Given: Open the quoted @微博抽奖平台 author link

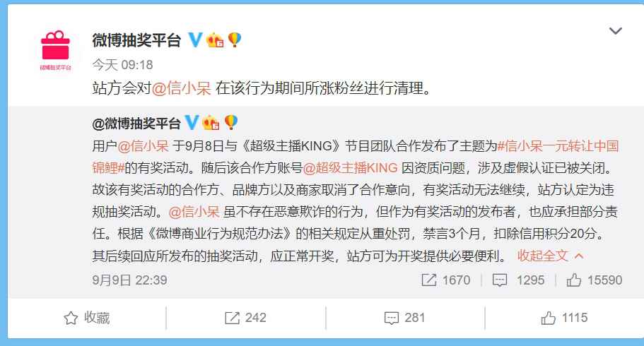Looking at the screenshot, I should (x=136, y=123).
